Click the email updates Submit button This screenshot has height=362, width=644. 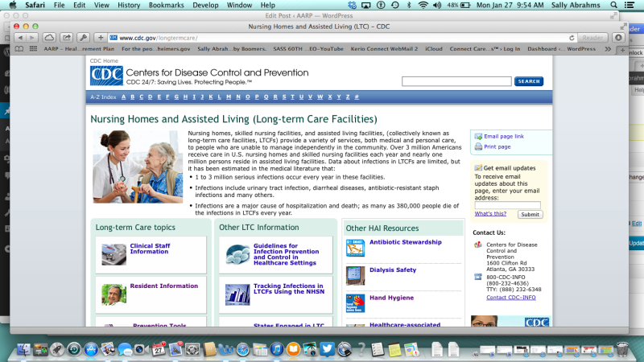[530, 214]
